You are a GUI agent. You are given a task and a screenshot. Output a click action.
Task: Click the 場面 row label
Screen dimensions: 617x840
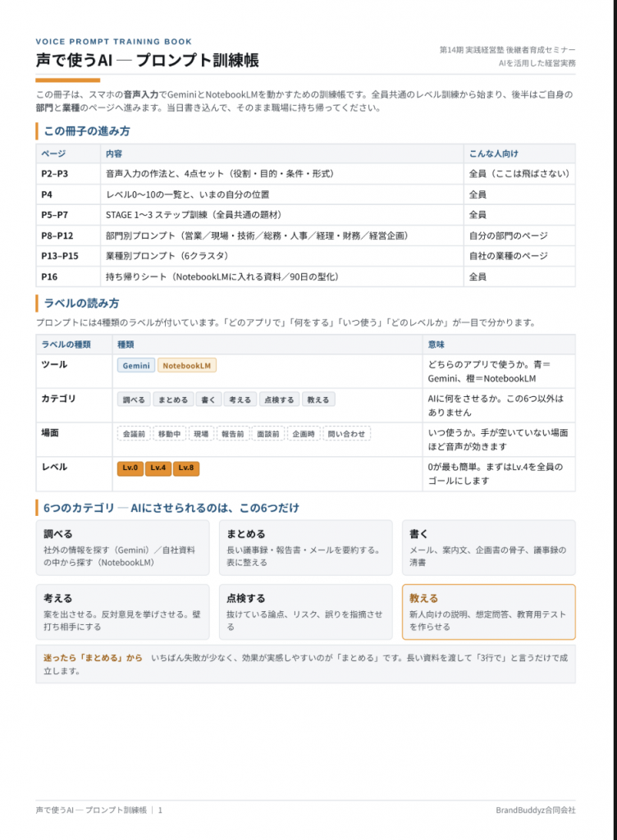point(50,433)
